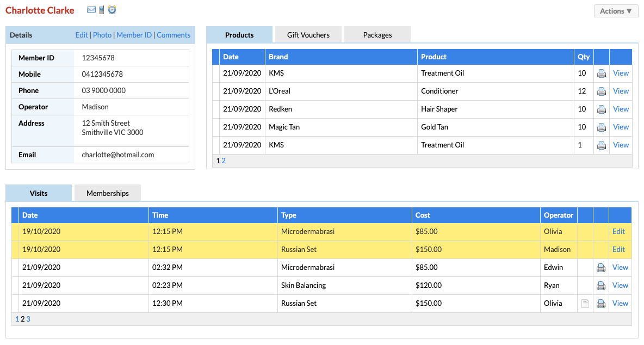This screenshot has height=345, width=644.
Task: Click the Member ID value 12345678
Action: (98, 58)
